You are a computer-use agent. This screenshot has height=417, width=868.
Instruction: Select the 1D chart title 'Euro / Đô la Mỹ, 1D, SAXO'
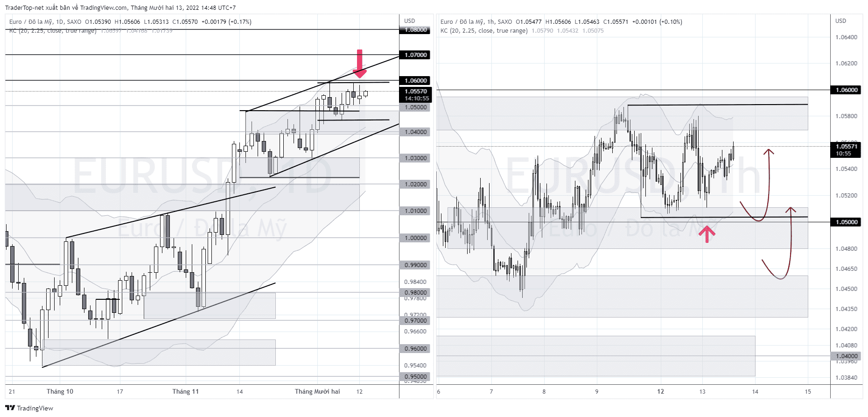coord(45,22)
